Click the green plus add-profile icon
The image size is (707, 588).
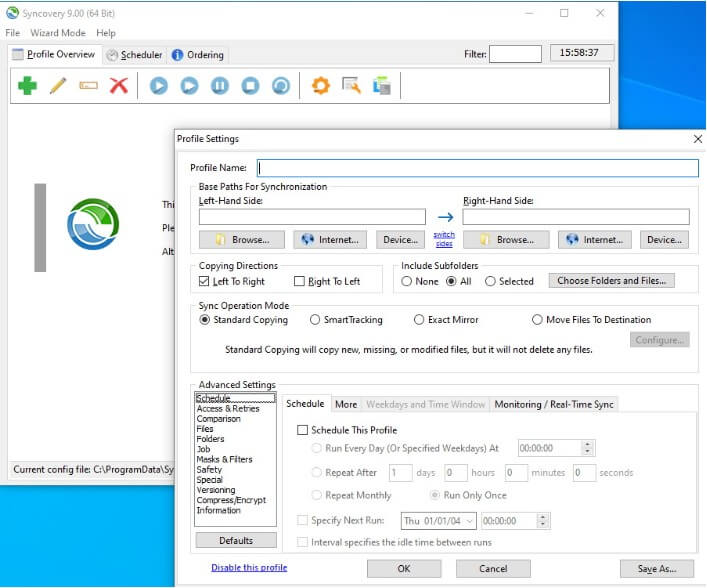pos(27,86)
